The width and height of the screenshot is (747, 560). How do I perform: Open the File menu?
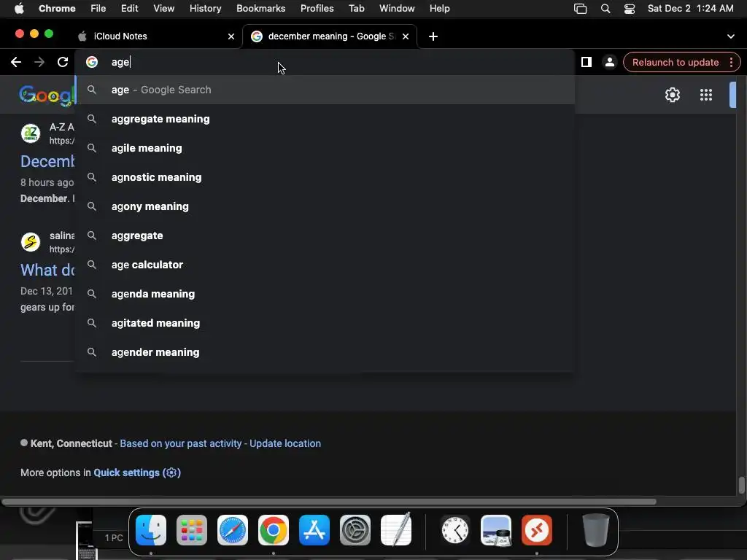[x=98, y=9]
